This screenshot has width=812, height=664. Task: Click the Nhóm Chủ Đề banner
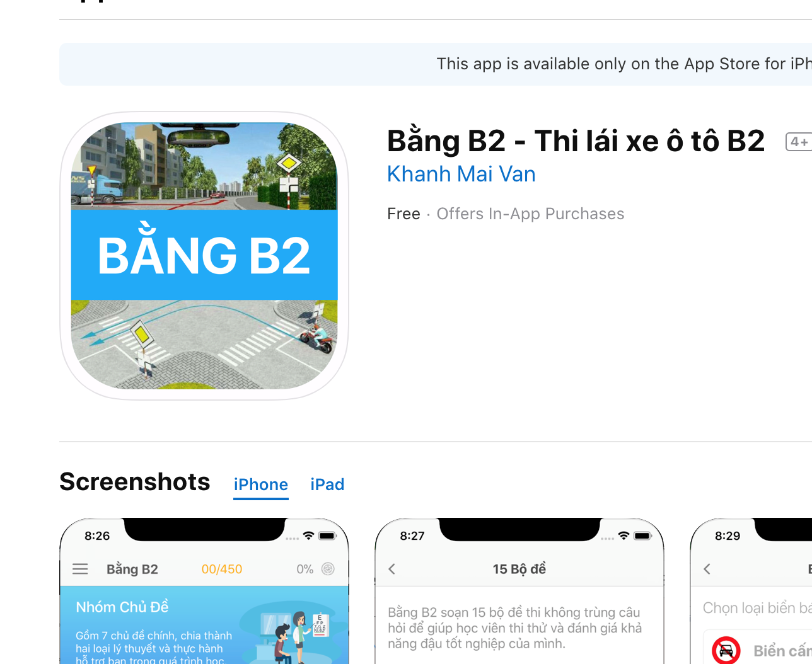(x=204, y=625)
